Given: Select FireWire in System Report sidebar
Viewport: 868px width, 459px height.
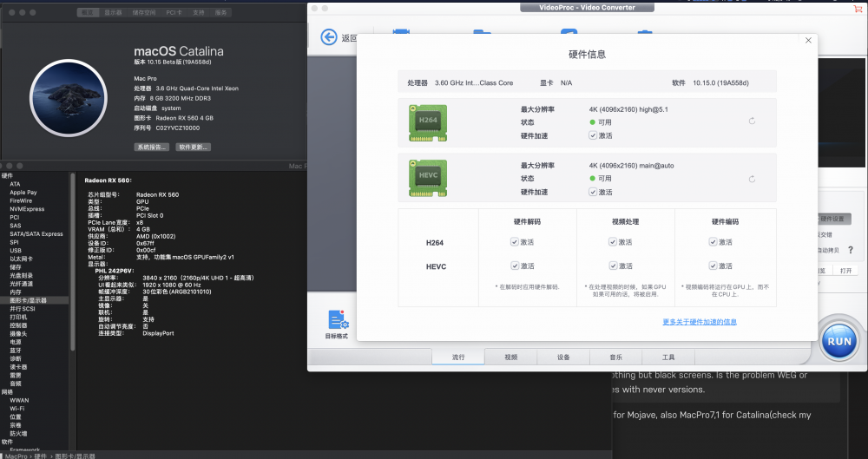Looking at the screenshot, I should 21,200.
